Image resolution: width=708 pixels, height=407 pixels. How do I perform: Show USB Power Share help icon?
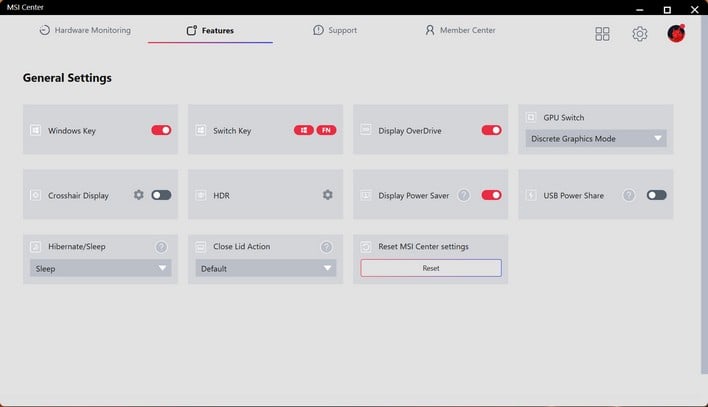pos(629,195)
